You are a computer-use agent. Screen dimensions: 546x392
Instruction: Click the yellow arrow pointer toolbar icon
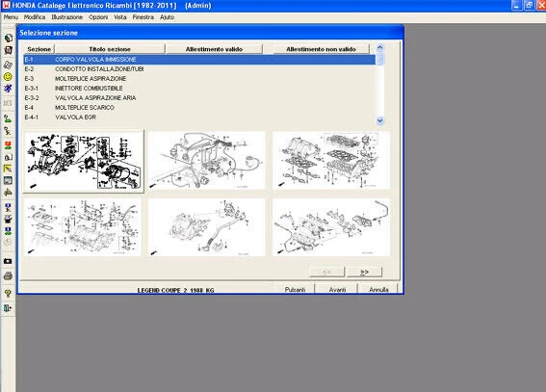click(8, 169)
